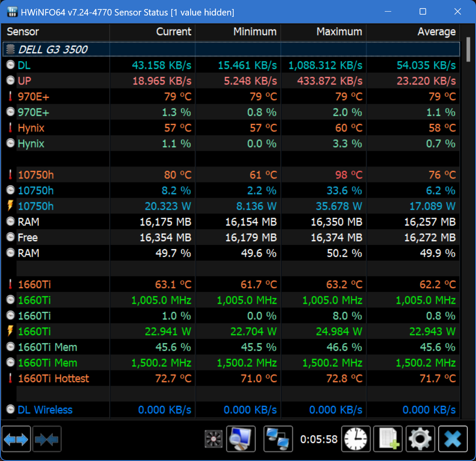This screenshot has height=461, width=476.
Task: Click the 20.323 W current CPU power value
Action: click(168, 206)
